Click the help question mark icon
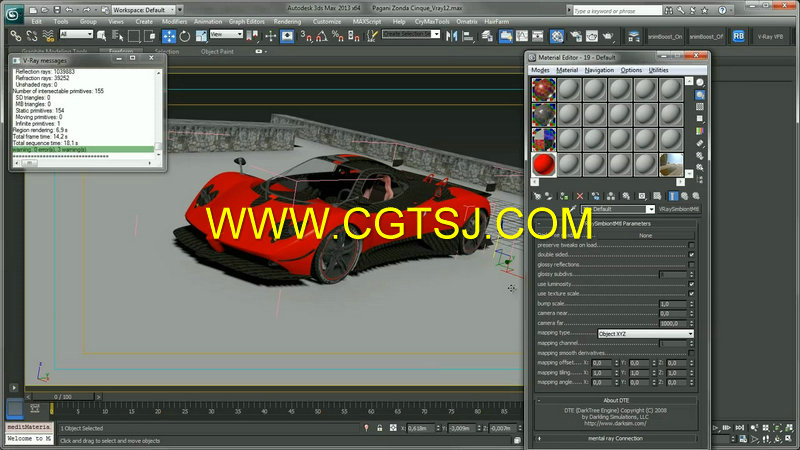 [x=722, y=10]
